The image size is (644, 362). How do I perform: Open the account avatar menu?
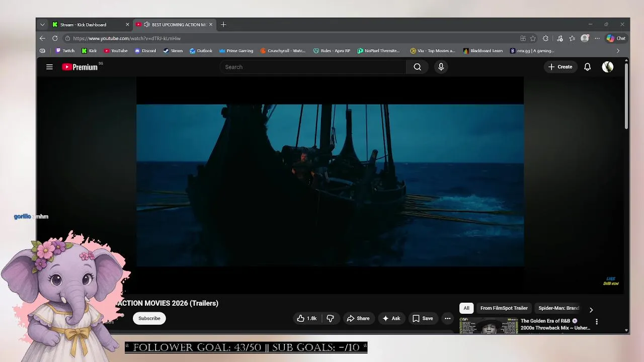[608, 67]
